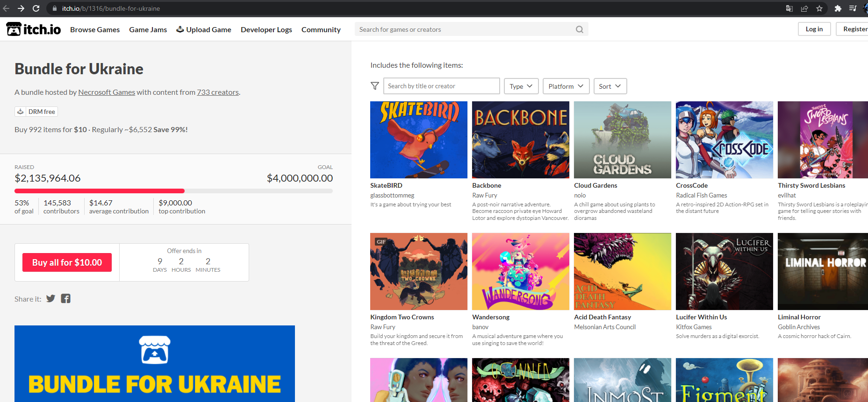Viewport: 868px width, 402px height.
Task: Open the CrossCode cover thumbnail
Action: pos(725,140)
